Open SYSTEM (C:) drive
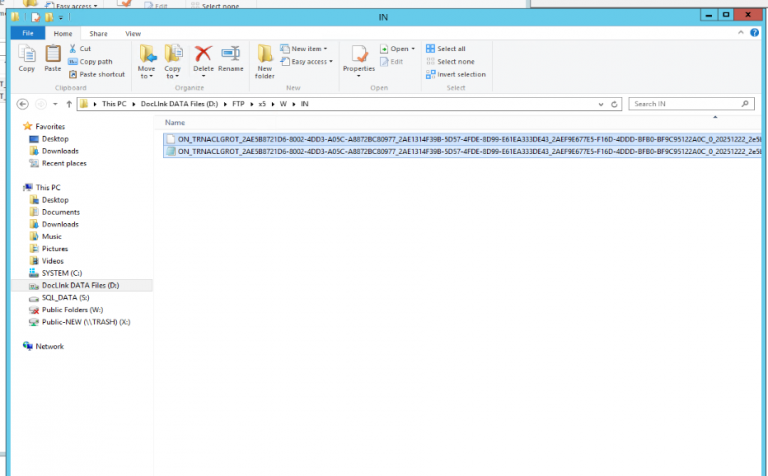 pyautogui.click(x=62, y=273)
